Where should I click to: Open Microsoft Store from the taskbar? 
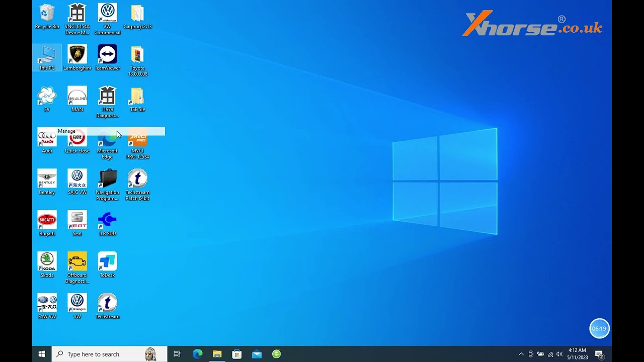(237, 354)
